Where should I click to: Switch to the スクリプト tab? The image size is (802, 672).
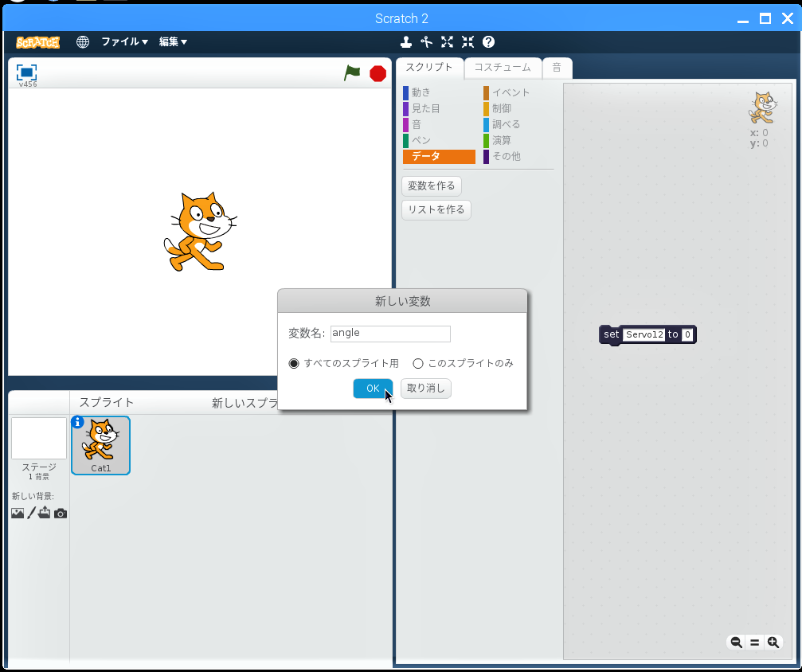[429, 68]
